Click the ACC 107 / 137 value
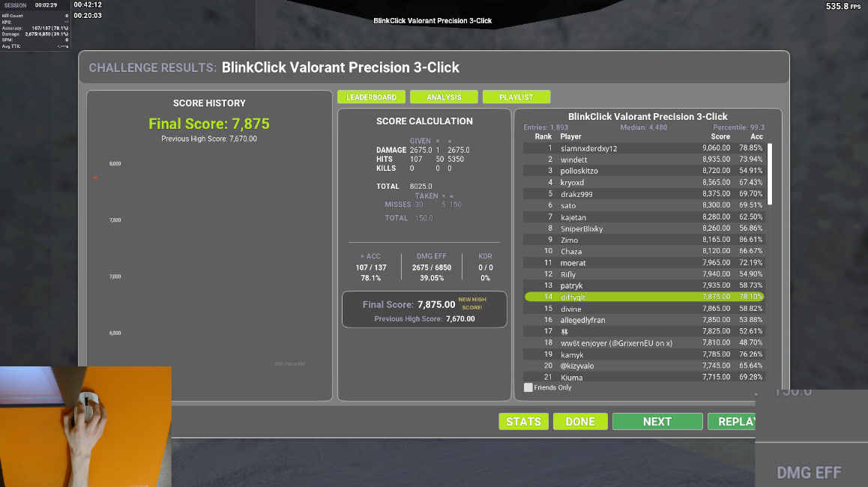Image resolution: width=868 pixels, height=487 pixels. coord(371,268)
